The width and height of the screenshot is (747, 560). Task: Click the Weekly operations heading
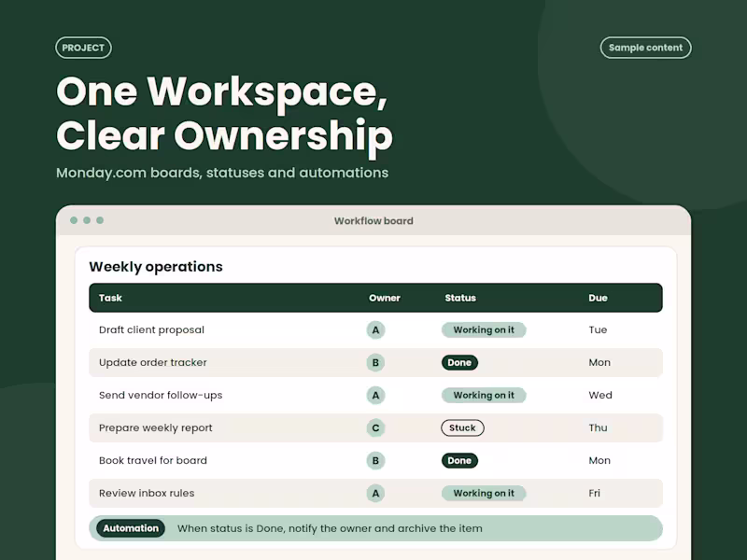tap(156, 267)
